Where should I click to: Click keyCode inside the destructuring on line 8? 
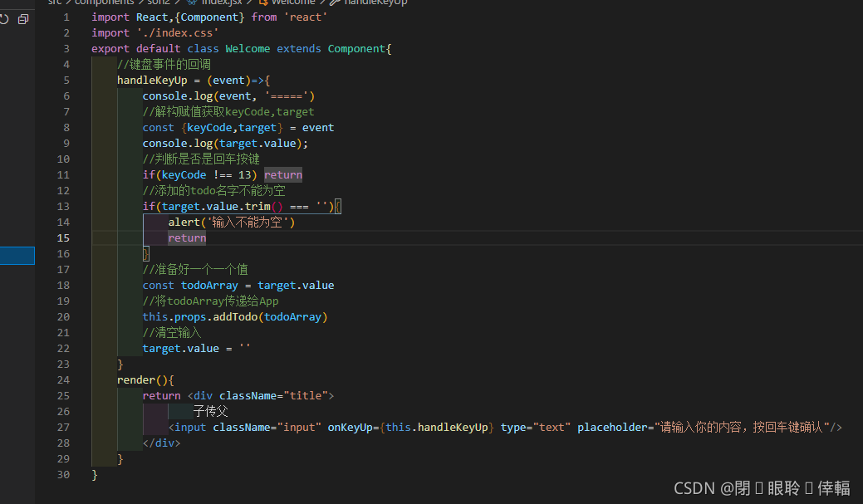click(209, 128)
